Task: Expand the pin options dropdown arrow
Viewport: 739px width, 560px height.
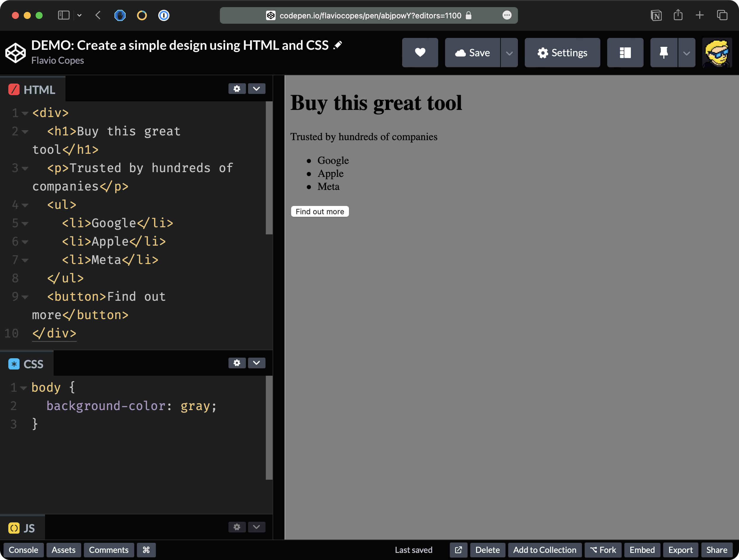Action: coord(686,53)
